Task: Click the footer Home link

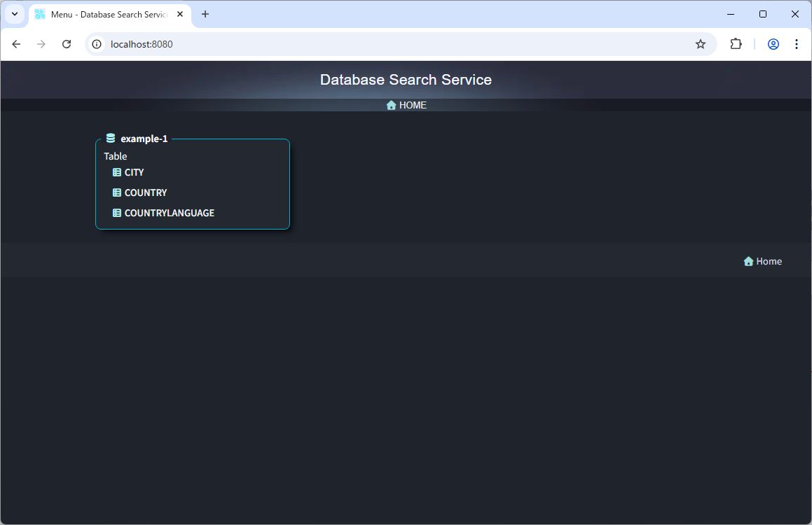Action: click(x=763, y=261)
